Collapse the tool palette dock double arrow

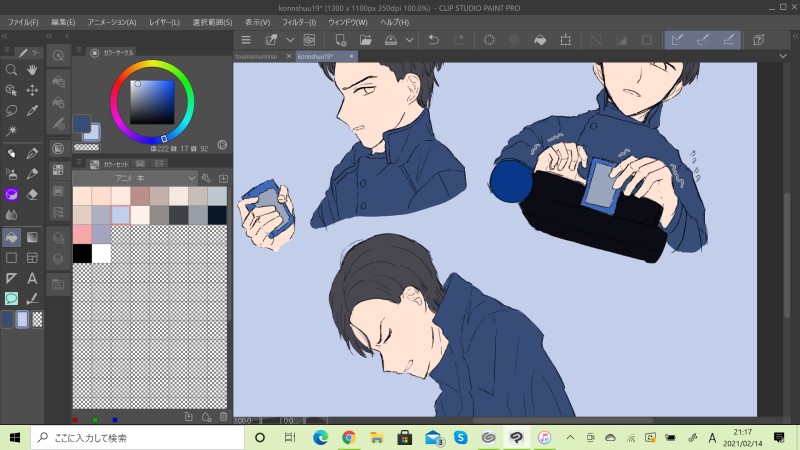[x=5, y=36]
